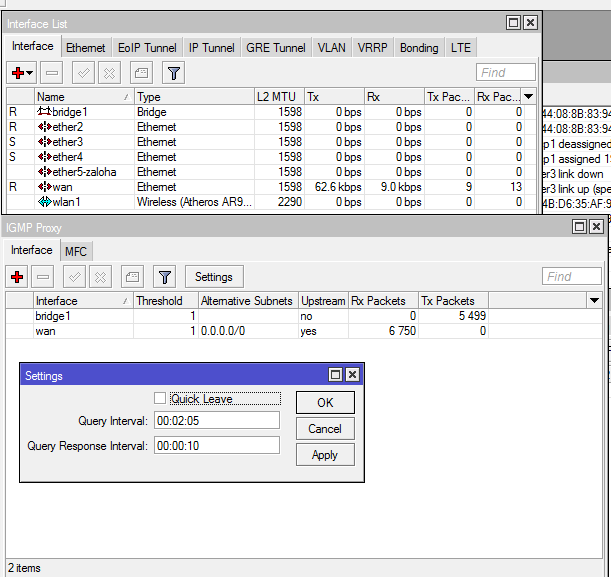Click remove (minus) button in IGMP Proxy
The height and width of the screenshot is (577, 611).
coord(43,277)
